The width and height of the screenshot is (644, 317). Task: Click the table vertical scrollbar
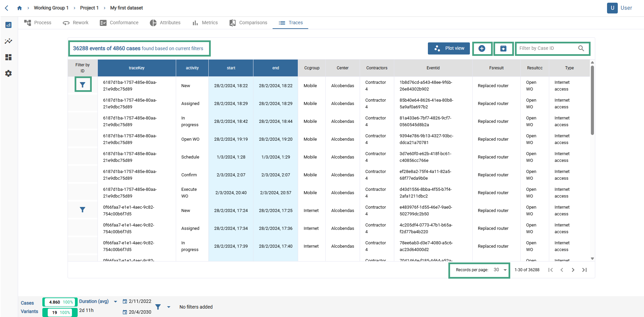coord(592,101)
